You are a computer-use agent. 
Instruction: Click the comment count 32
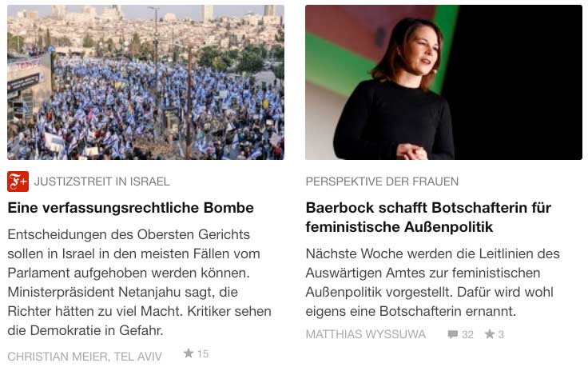(467, 334)
